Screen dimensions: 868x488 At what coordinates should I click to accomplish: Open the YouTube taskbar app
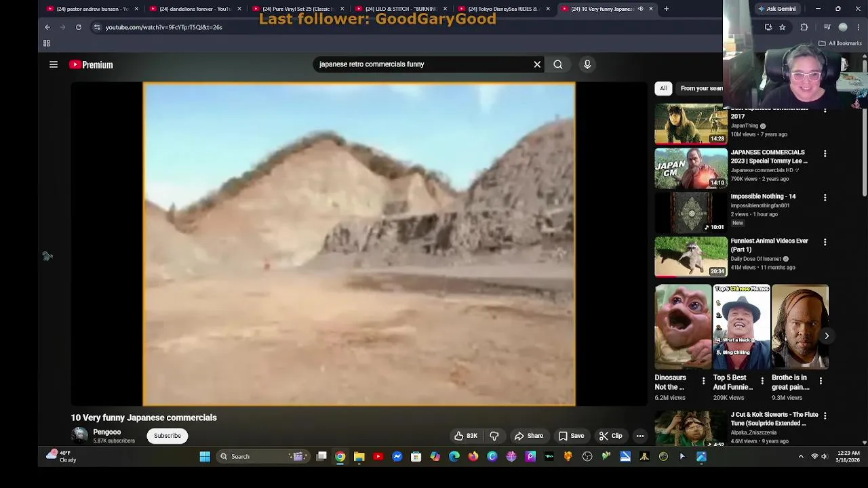(378, 457)
